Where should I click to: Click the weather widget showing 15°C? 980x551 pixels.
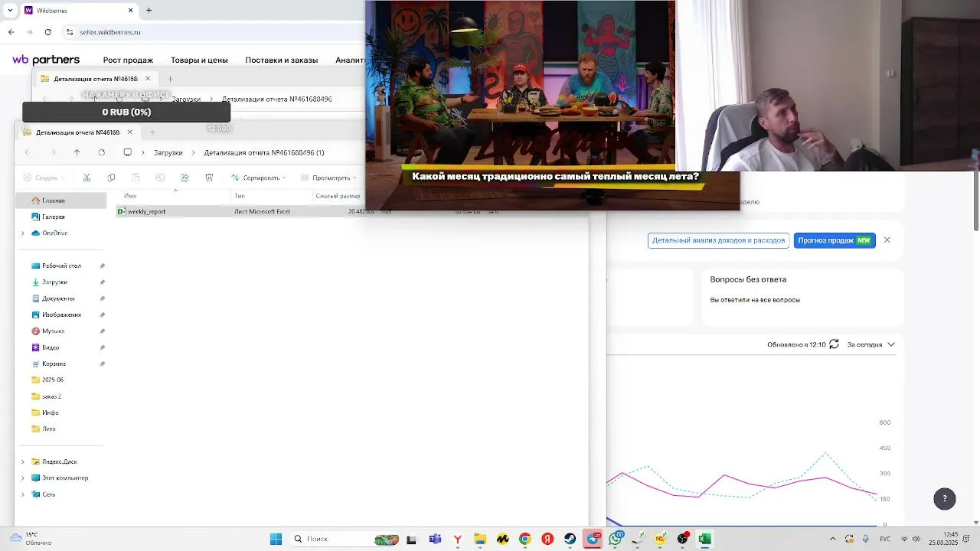(30, 539)
